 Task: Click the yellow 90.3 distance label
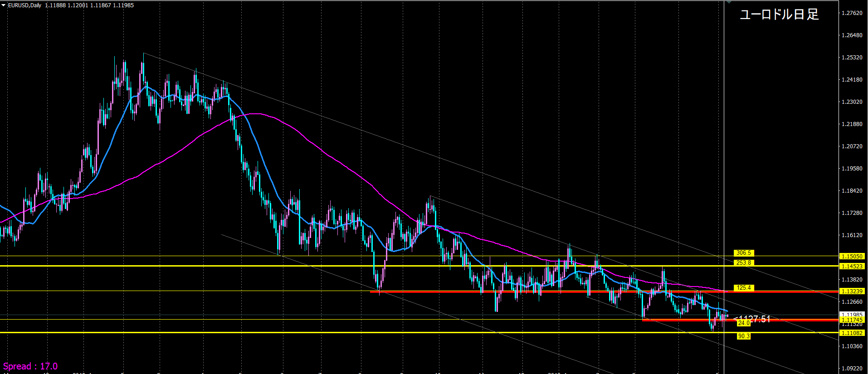click(x=744, y=336)
